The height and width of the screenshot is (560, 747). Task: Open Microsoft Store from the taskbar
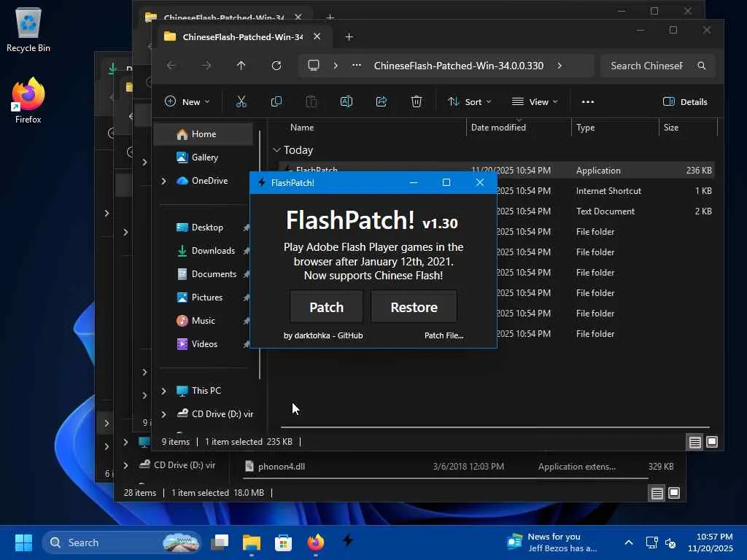[284, 542]
